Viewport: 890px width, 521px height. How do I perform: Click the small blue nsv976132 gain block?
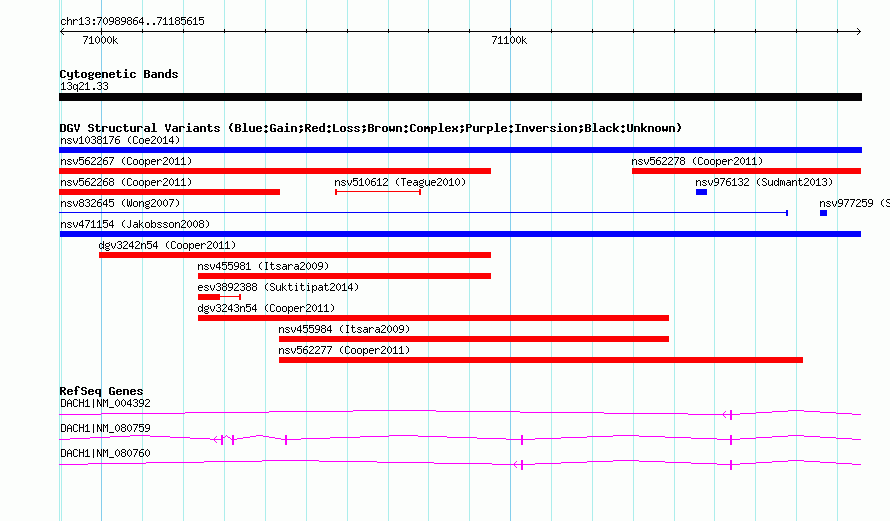click(x=702, y=192)
